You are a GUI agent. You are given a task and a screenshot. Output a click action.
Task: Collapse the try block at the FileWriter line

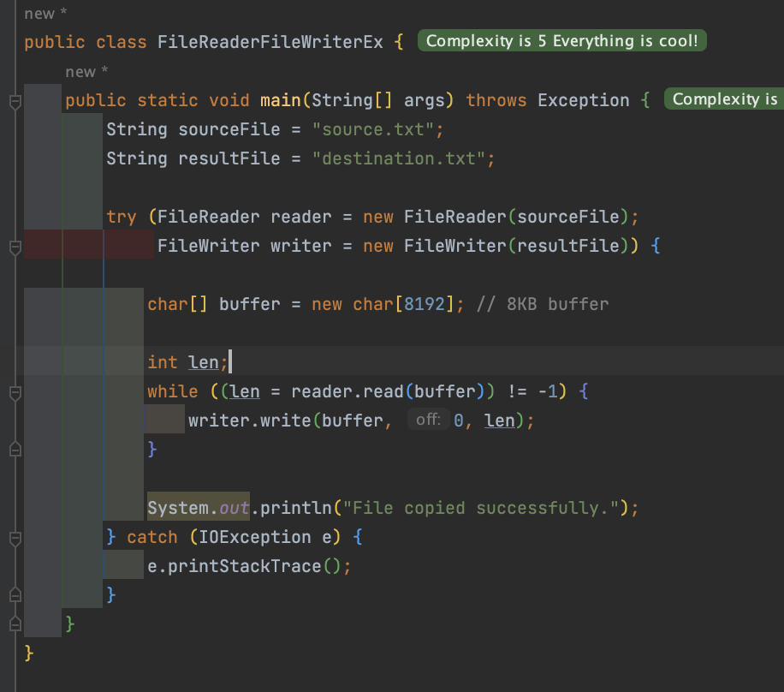pos(15,248)
